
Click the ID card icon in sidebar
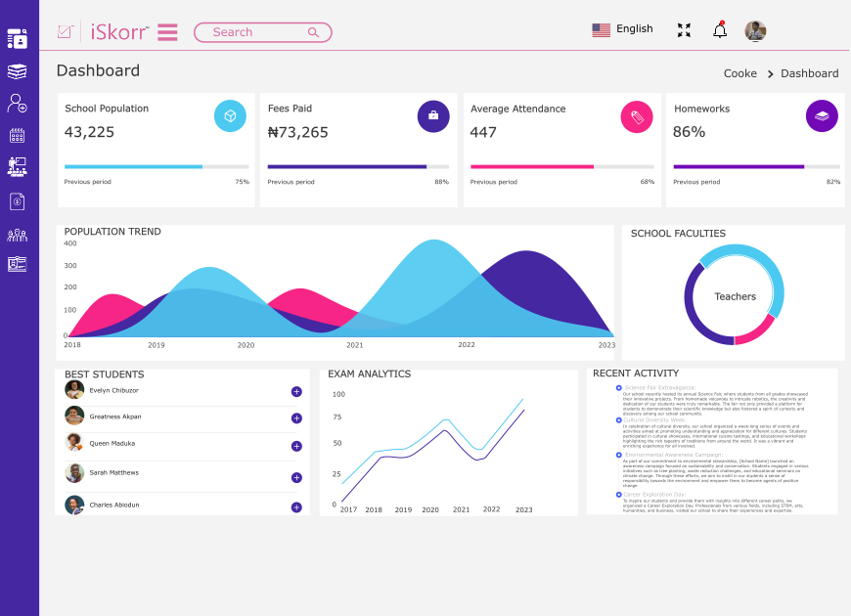point(17,264)
